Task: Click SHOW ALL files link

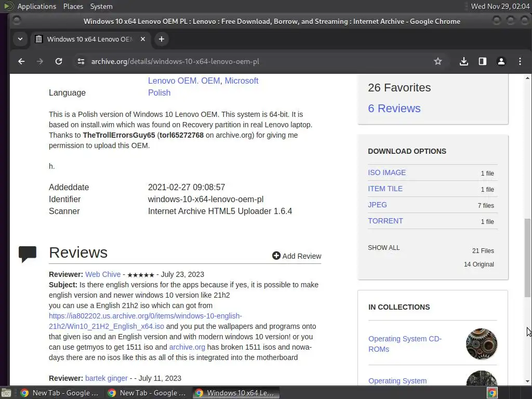Action: click(x=384, y=248)
